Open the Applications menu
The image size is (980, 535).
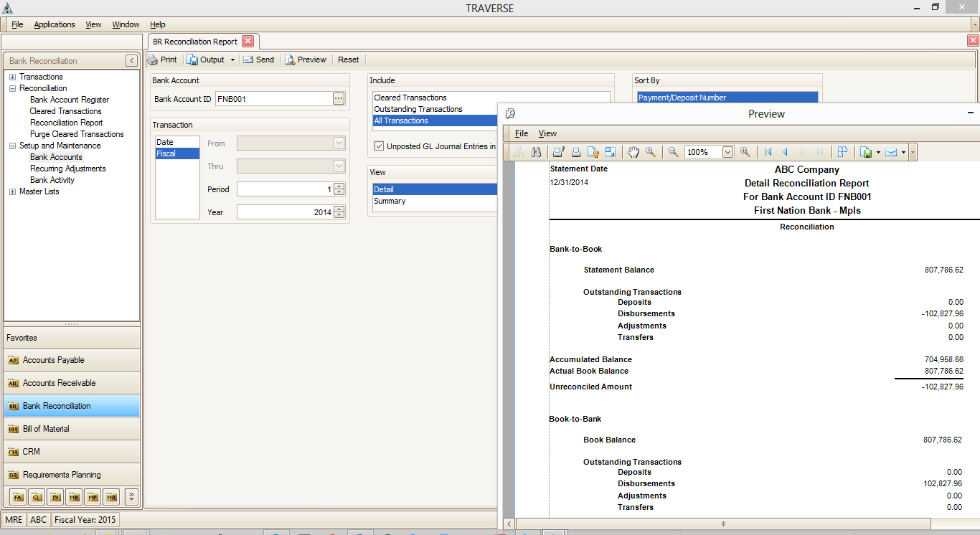pyautogui.click(x=55, y=24)
